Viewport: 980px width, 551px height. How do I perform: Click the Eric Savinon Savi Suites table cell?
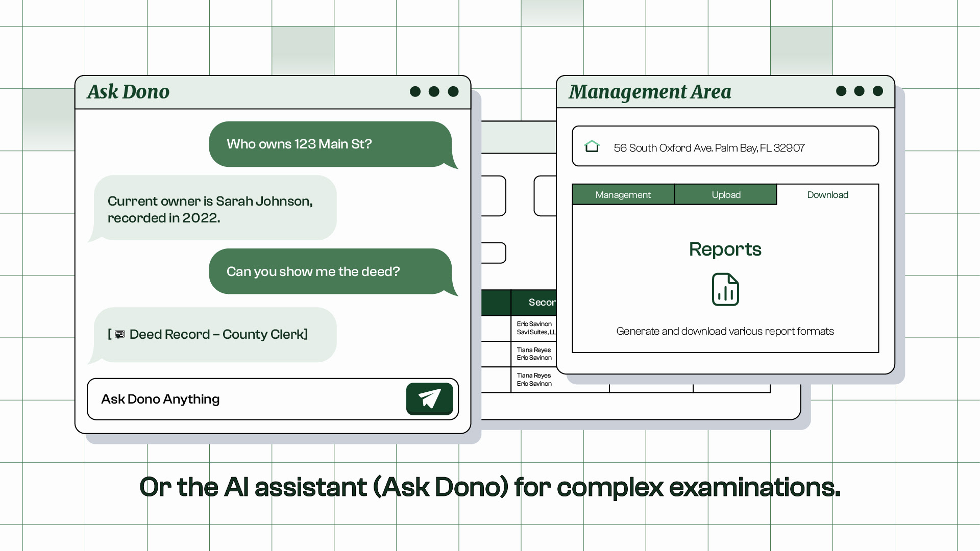[534, 328]
